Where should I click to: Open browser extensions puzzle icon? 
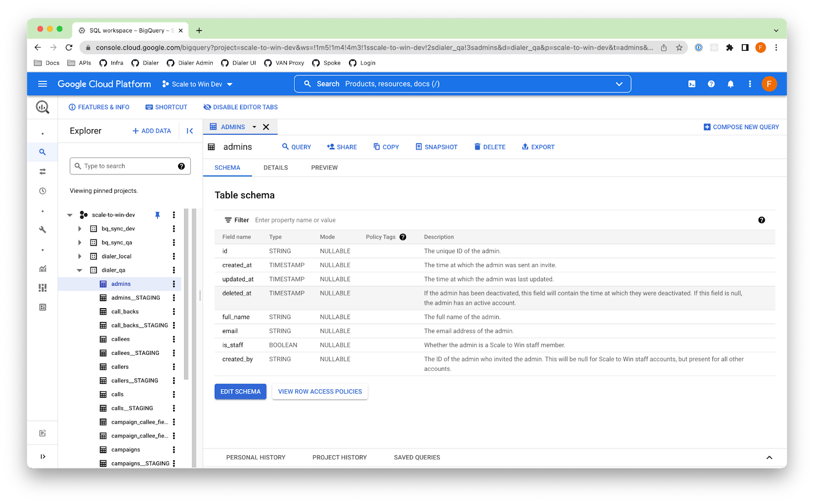point(730,48)
